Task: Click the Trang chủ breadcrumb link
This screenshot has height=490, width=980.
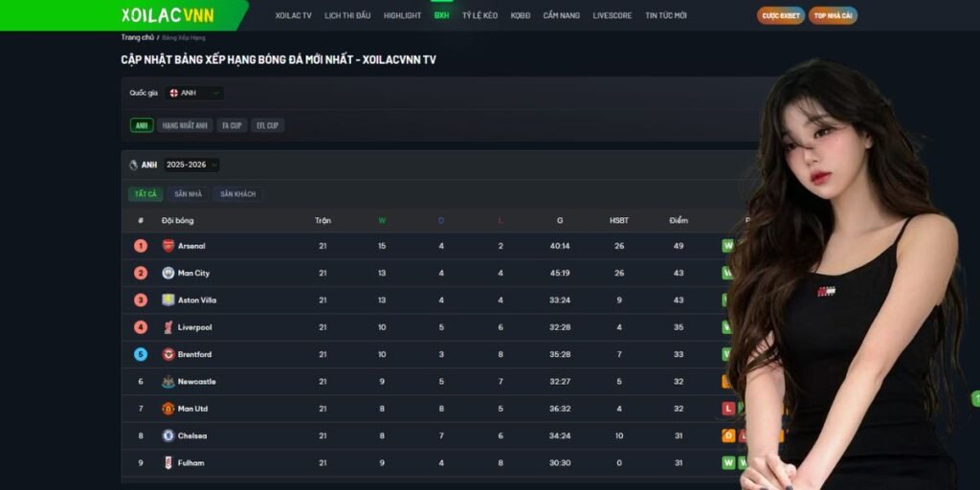Action: click(137, 37)
